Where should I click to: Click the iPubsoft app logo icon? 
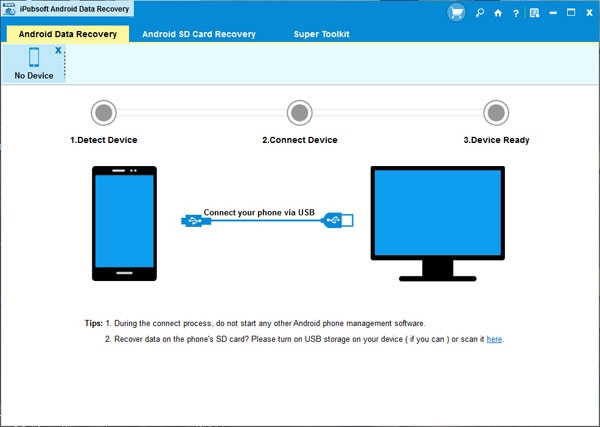(9, 8)
